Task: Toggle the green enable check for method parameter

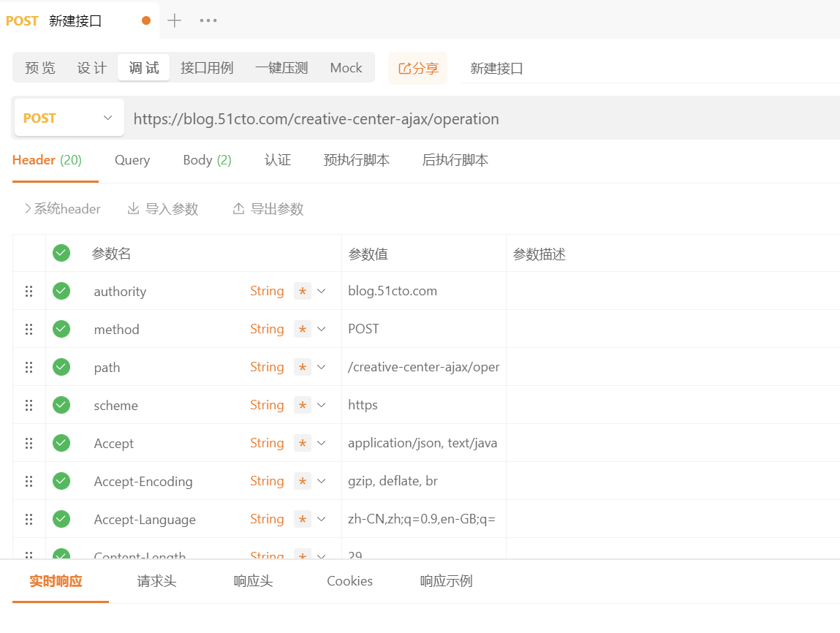Action: point(61,328)
